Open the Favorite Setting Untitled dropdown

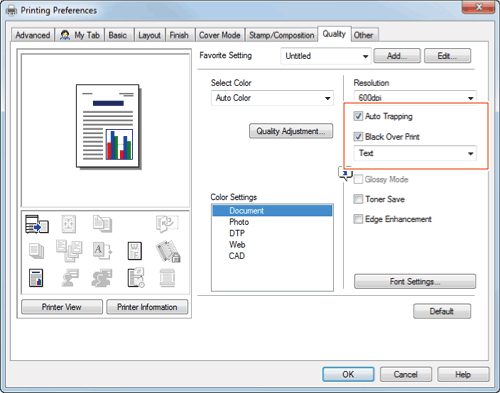point(326,56)
